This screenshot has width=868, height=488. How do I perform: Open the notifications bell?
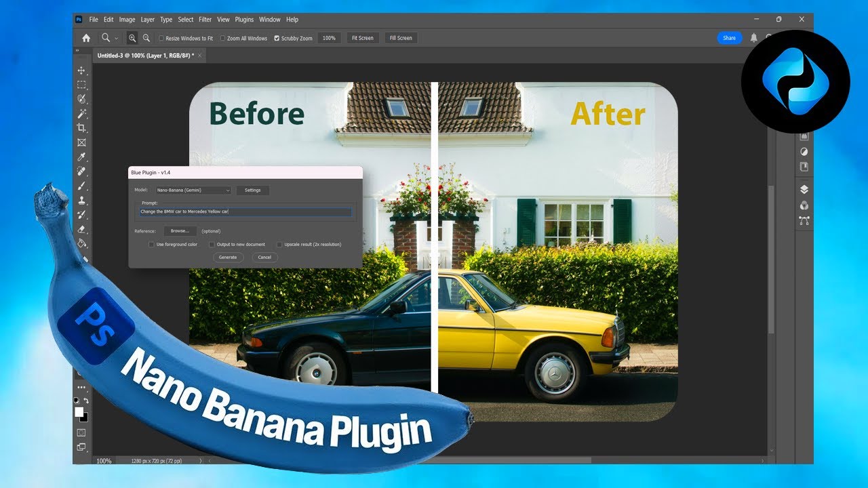[x=753, y=38]
